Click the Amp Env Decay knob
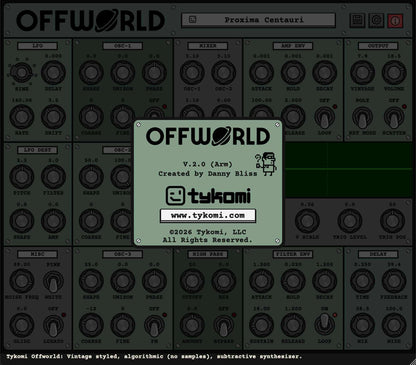Viewport: 416px width, 365px height. pyautogui.click(x=324, y=73)
